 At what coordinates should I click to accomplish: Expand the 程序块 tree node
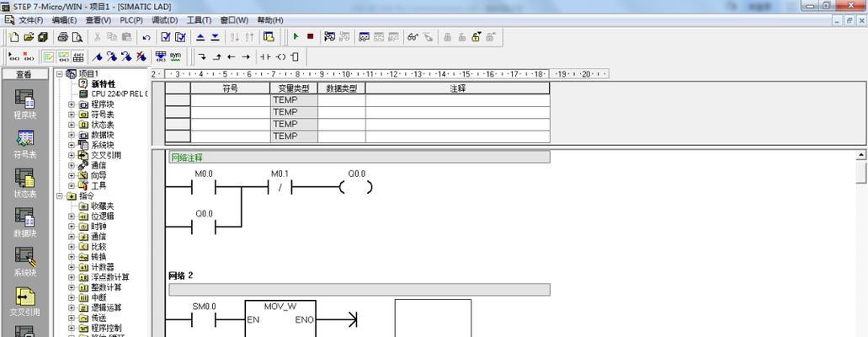click(72, 104)
